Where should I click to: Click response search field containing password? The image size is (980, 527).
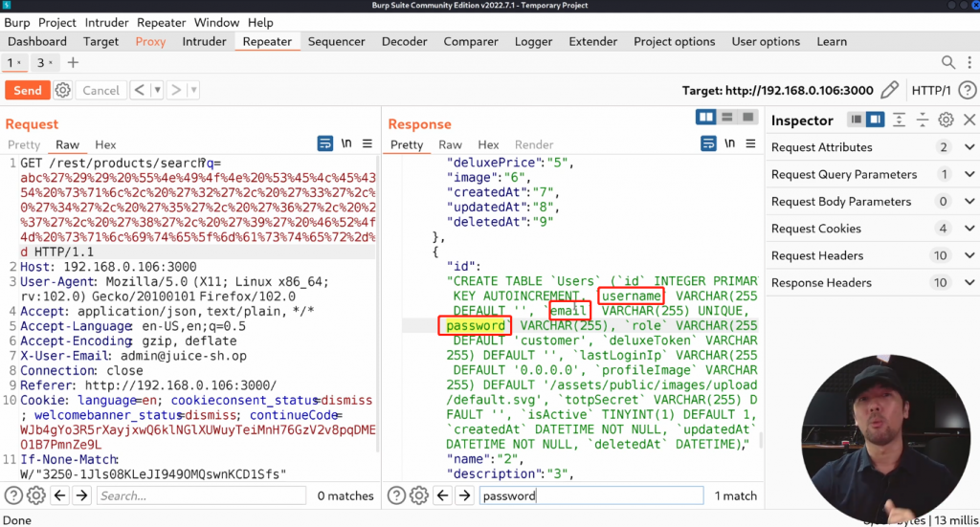(x=591, y=495)
